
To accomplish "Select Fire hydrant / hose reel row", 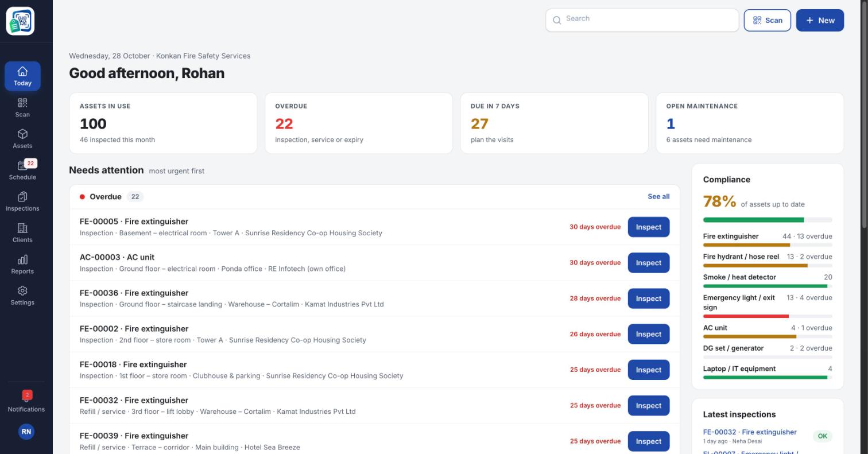I will (x=768, y=260).
